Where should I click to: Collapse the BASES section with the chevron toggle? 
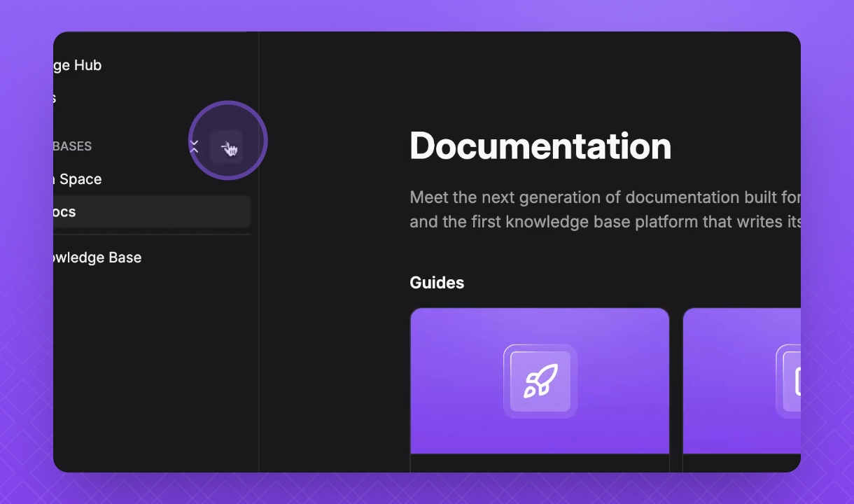point(194,146)
